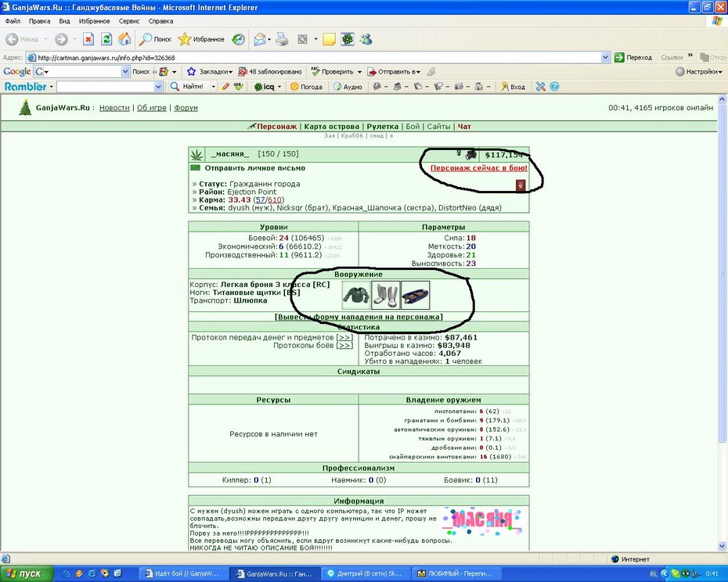Expand the Google search box dropdown
This screenshot has width=728, height=582.
pyautogui.click(x=125, y=72)
